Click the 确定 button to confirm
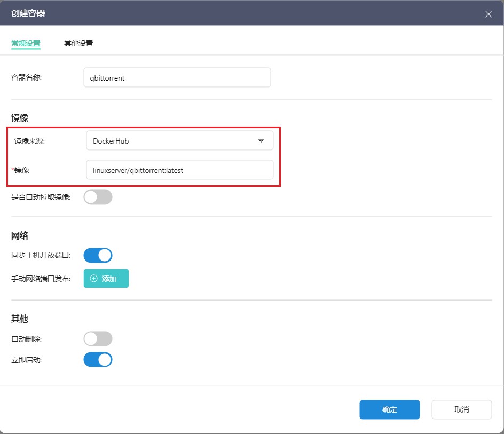 click(389, 409)
